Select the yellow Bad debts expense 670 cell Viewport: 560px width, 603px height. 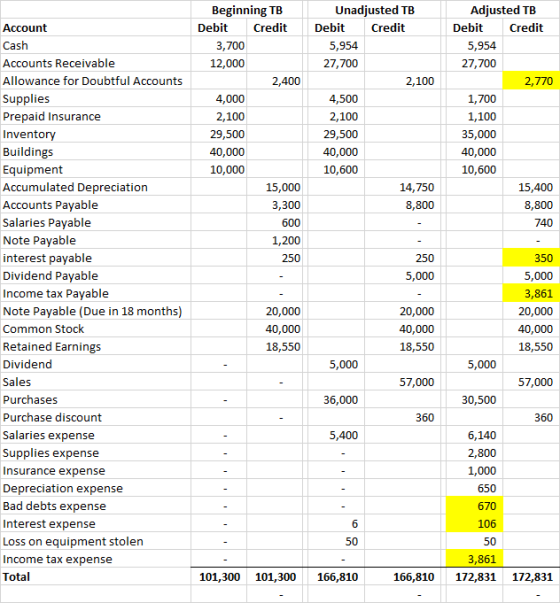point(474,506)
